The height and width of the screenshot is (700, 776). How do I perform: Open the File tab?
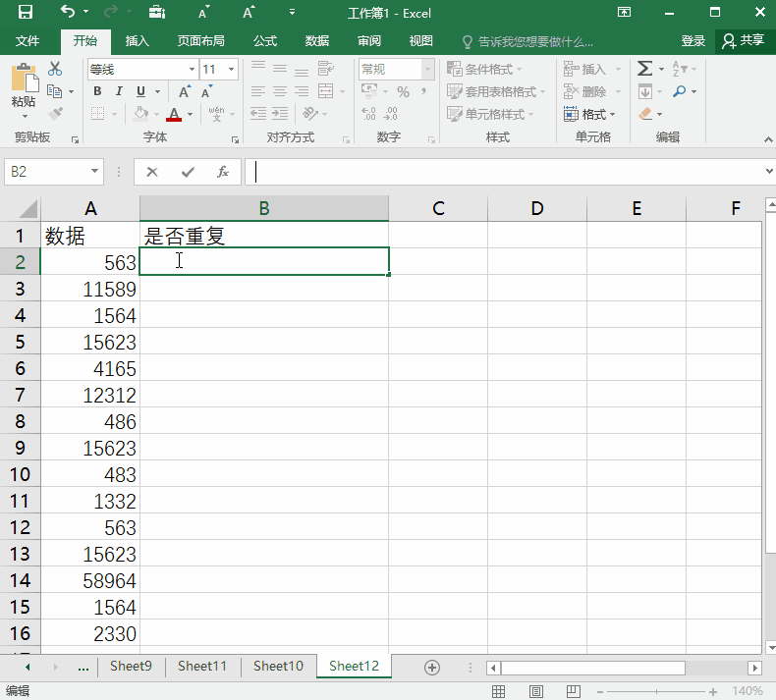click(28, 41)
